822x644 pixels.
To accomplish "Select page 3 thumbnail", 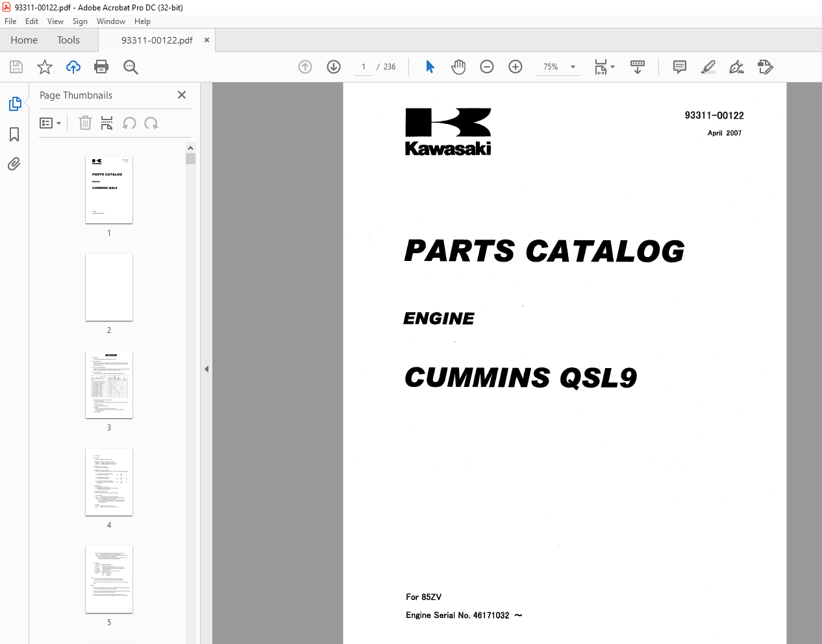I will (x=109, y=385).
